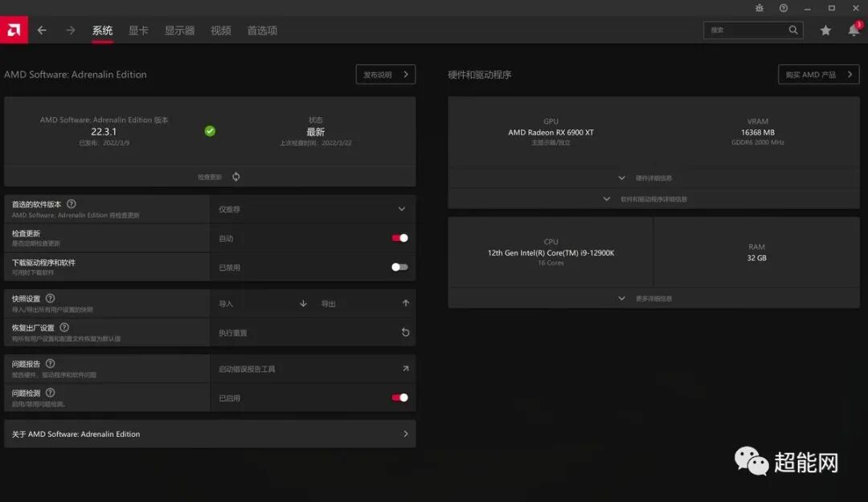Screen dimensions: 868x502
Task: Click help icon next to 恢复出厂设置
Action: [64, 327]
